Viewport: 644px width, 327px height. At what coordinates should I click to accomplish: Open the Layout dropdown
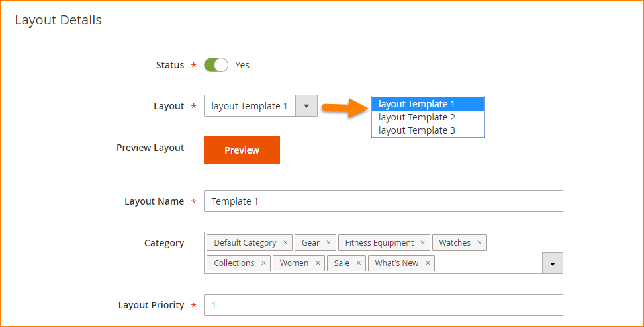click(x=306, y=106)
